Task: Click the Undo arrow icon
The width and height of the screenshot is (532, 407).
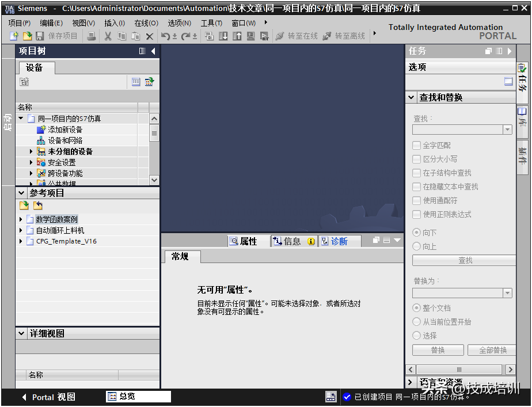Action: (166, 36)
